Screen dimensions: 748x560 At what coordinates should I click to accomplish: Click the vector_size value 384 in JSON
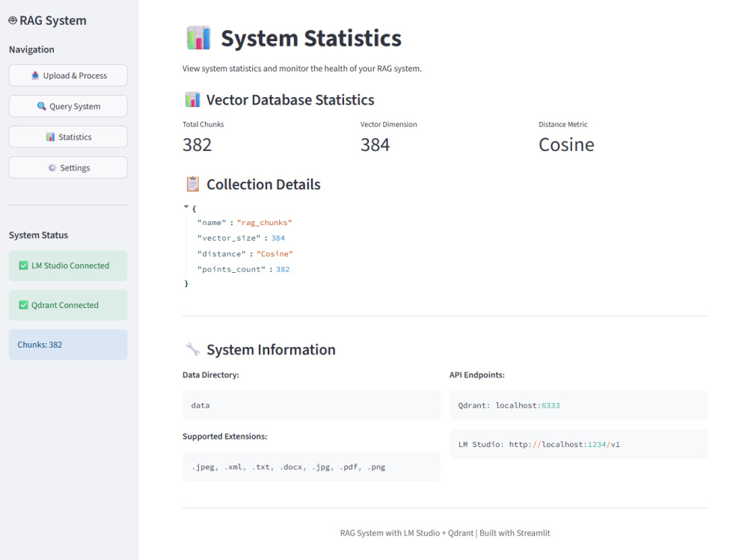[x=278, y=238]
